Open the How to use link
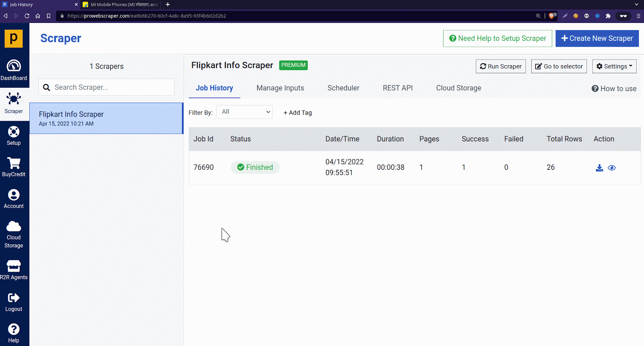The image size is (644, 346). click(614, 89)
